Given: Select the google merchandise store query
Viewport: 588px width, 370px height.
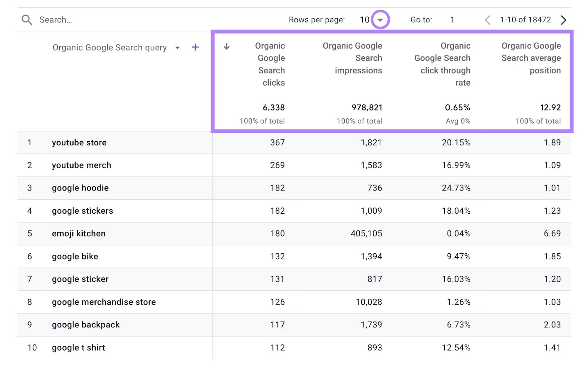Looking at the screenshot, I should point(103,302).
